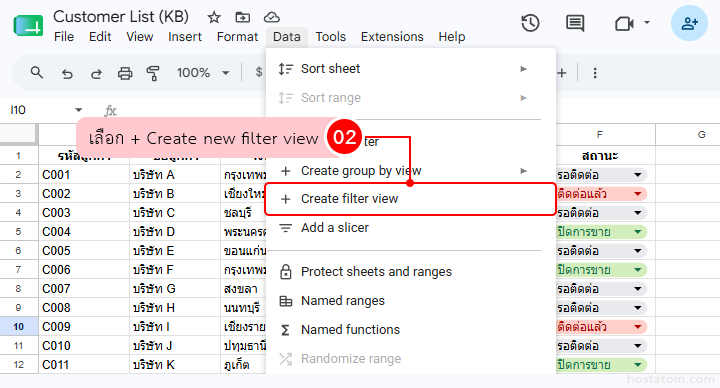
Task: Select row header 10
Action: 18,326
